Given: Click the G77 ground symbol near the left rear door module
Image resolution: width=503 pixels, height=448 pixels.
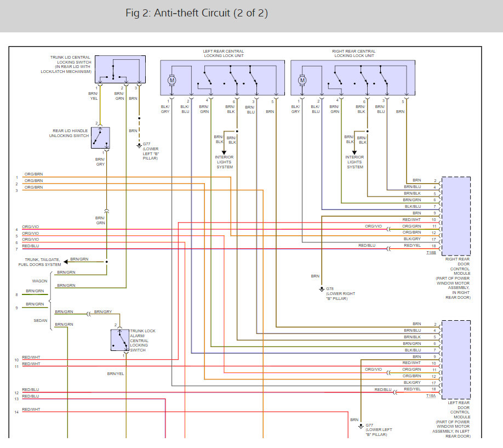Looking at the screenshot, I should (x=361, y=426).
